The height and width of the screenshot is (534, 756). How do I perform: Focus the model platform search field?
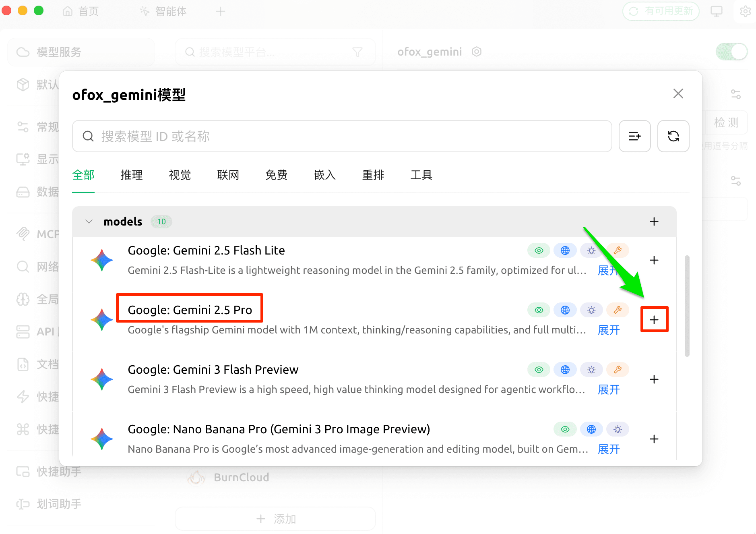275,52
